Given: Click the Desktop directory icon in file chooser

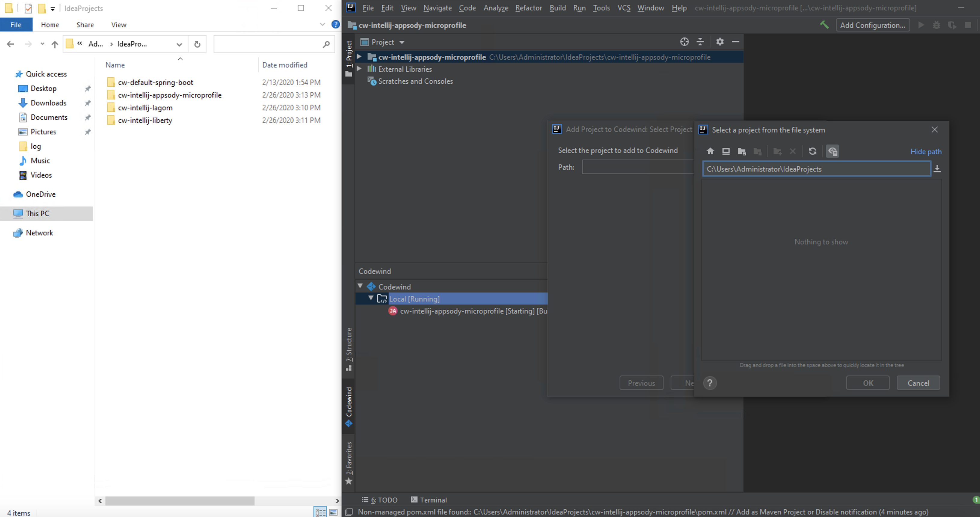Looking at the screenshot, I should (726, 151).
